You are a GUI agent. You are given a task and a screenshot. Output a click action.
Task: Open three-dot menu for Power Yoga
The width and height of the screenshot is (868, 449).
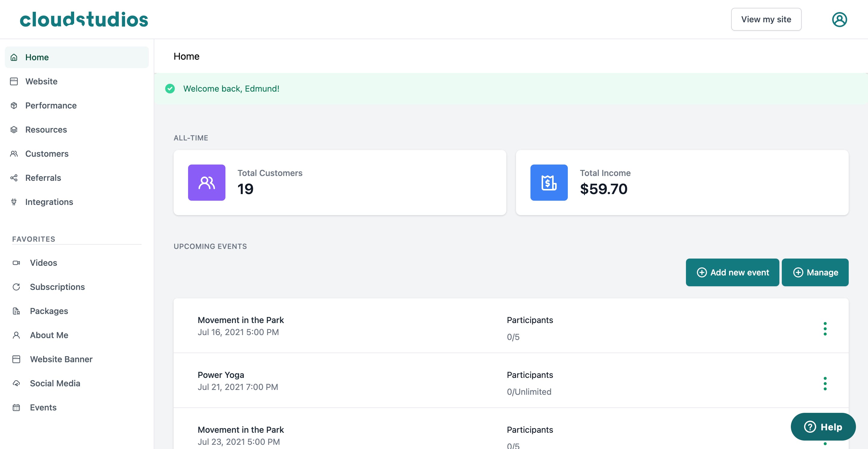pyautogui.click(x=825, y=383)
